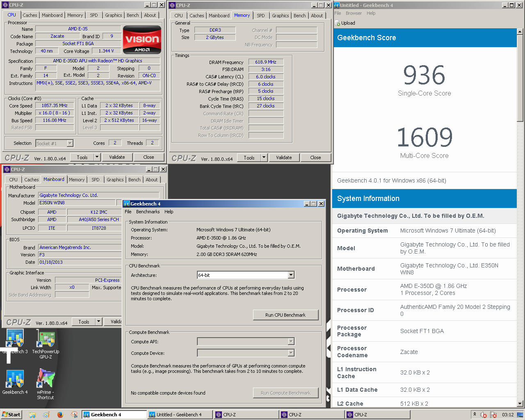Click Validate in CPU-Z Memory window

tap(284, 157)
